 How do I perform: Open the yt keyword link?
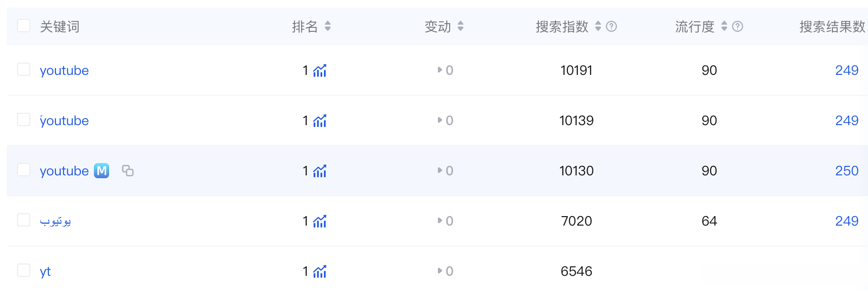pyautogui.click(x=45, y=272)
